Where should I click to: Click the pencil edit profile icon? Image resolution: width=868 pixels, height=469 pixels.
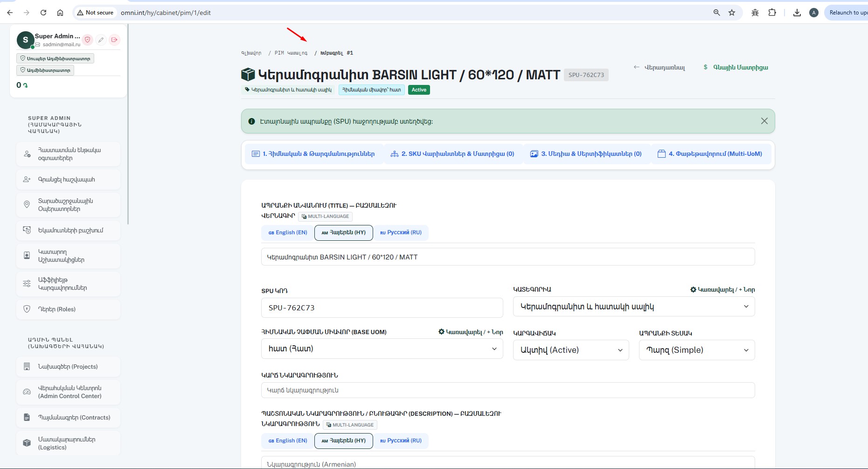point(101,40)
